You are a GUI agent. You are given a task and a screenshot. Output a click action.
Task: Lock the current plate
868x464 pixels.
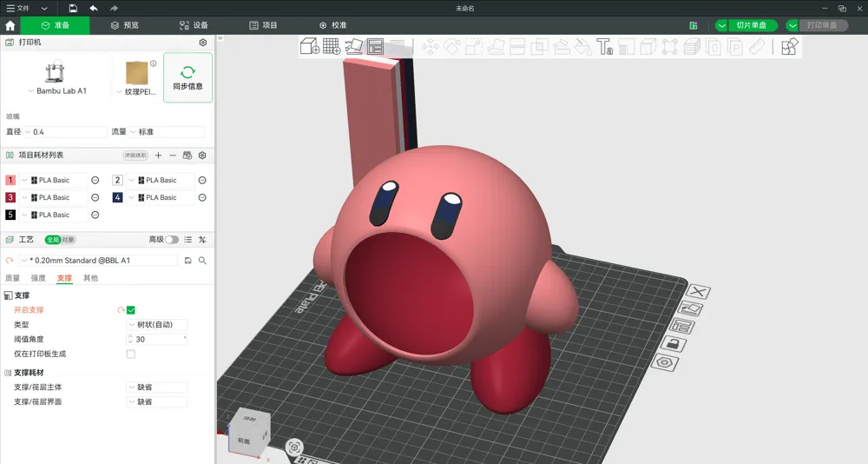pyautogui.click(x=674, y=345)
